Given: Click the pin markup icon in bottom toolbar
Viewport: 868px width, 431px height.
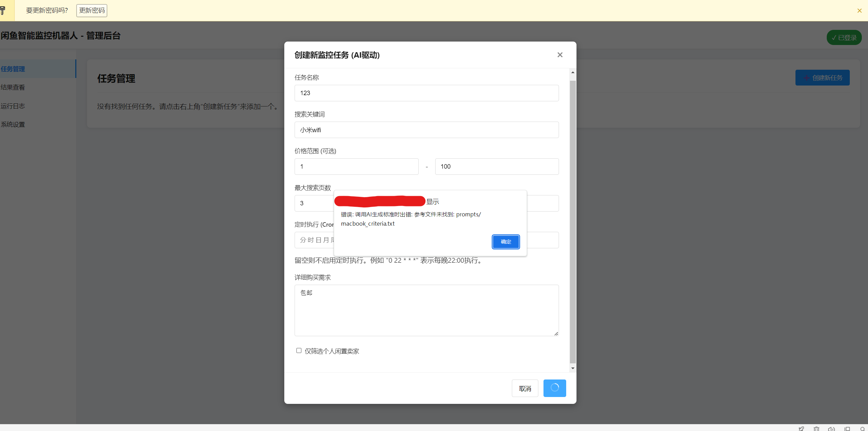Looking at the screenshot, I should pyautogui.click(x=801, y=429).
